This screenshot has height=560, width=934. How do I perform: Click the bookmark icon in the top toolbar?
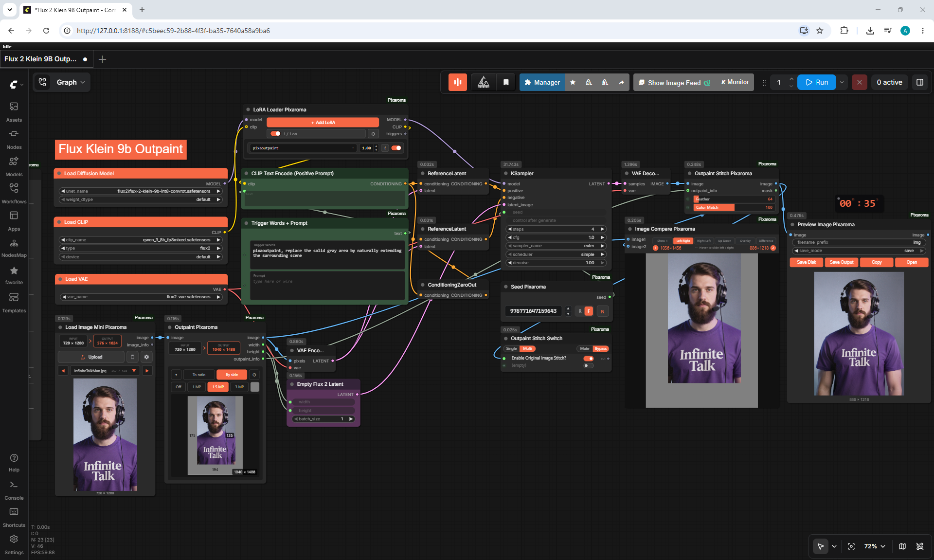[x=506, y=82]
